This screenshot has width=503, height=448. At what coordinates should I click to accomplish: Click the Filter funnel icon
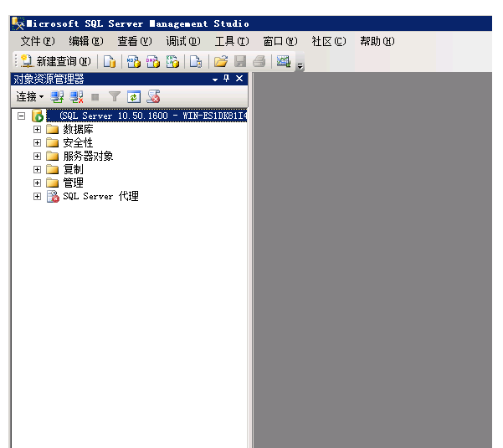(115, 96)
